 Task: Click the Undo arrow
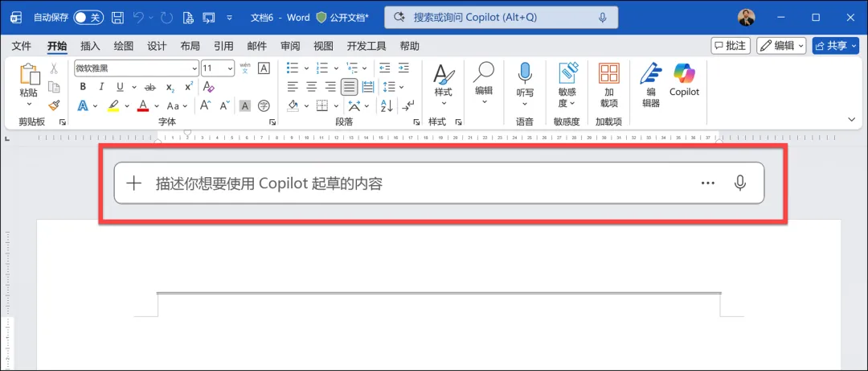pyautogui.click(x=138, y=18)
